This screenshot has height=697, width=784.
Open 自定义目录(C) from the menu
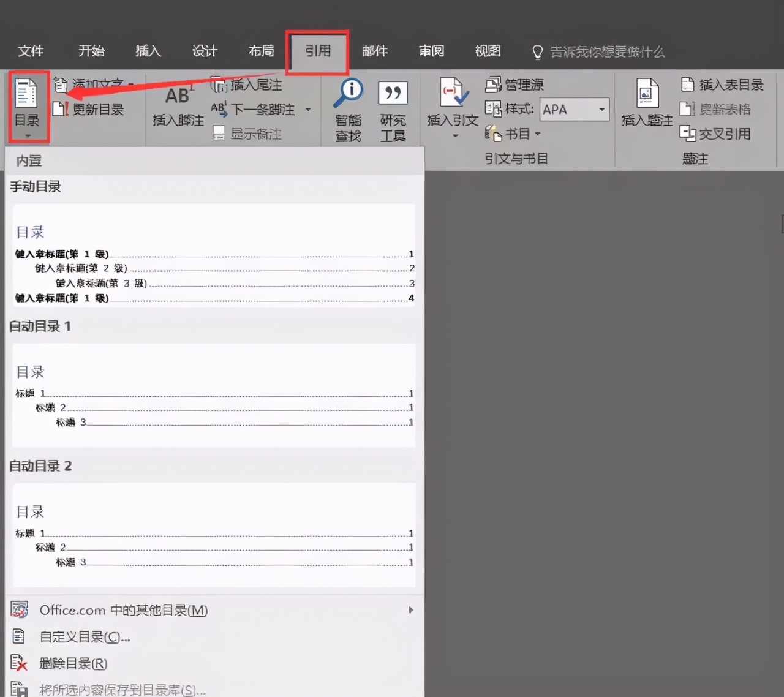pyautogui.click(x=85, y=636)
